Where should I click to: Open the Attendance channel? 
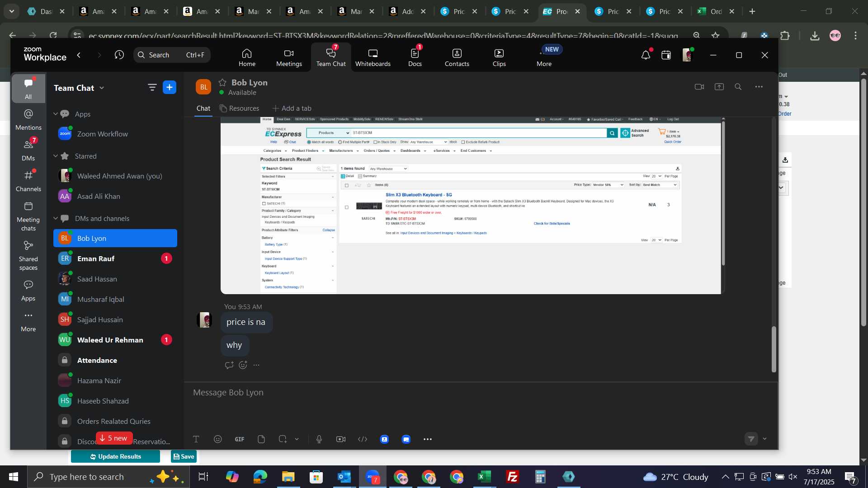(x=115, y=360)
